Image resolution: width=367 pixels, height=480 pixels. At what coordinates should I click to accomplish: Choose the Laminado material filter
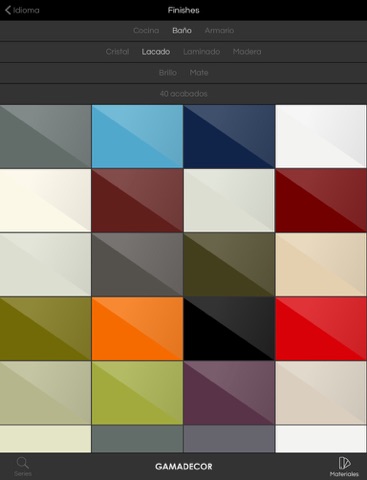tap(201, 52)
